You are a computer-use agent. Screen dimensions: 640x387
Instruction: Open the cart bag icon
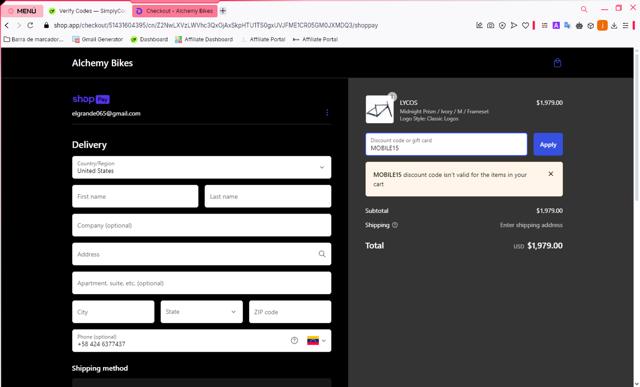coord(558,63)
